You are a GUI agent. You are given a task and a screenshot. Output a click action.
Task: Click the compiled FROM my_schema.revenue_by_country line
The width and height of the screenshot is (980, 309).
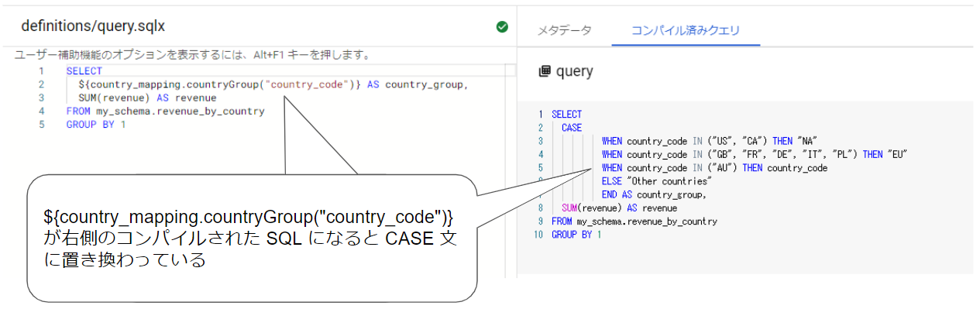[x=634, y=221]
